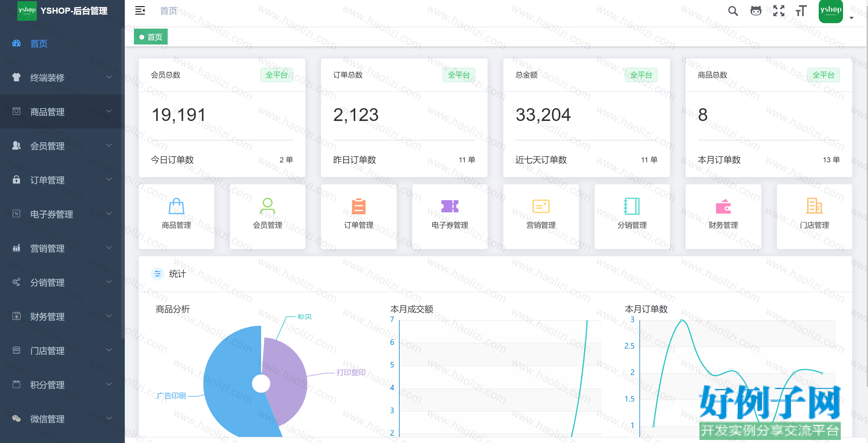Open the 门店管理 building shortcut card
Screen dimensions: 868x443
[814, 217]
